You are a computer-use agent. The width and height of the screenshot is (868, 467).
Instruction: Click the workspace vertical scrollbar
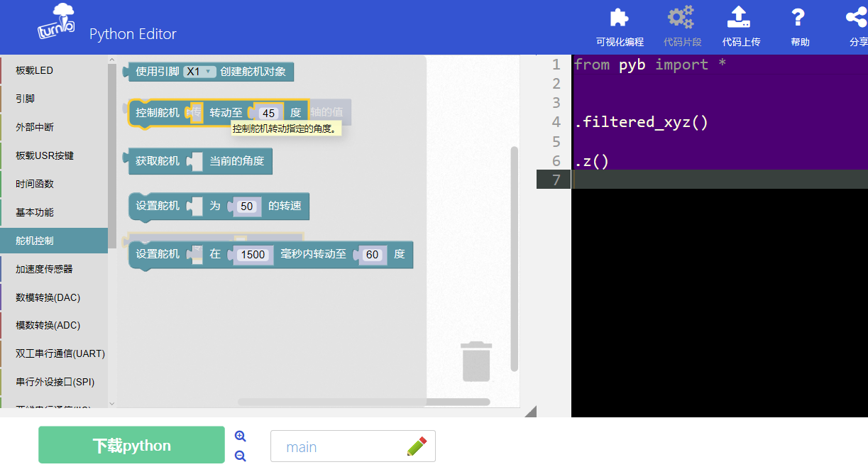coord(515,259)
